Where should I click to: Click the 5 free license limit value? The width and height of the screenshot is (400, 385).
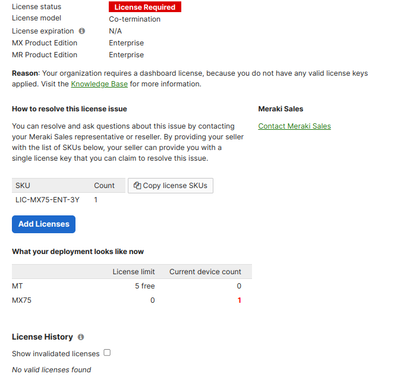pos(145,286)
